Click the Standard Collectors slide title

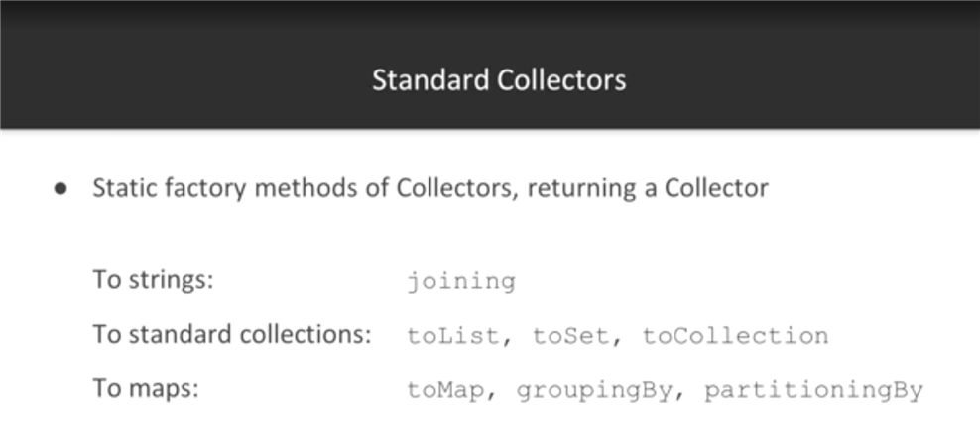(x=499, y=80)
